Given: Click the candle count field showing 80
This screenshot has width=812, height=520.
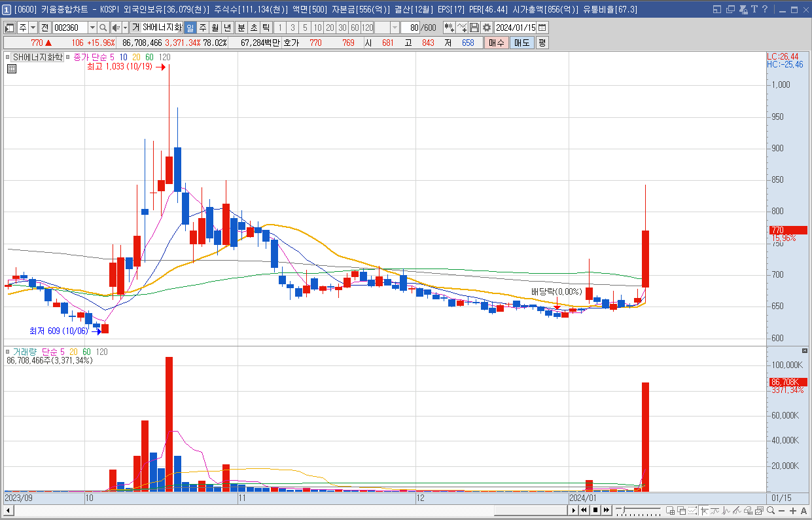Looking at the screenshot, I should click(410, 28).
